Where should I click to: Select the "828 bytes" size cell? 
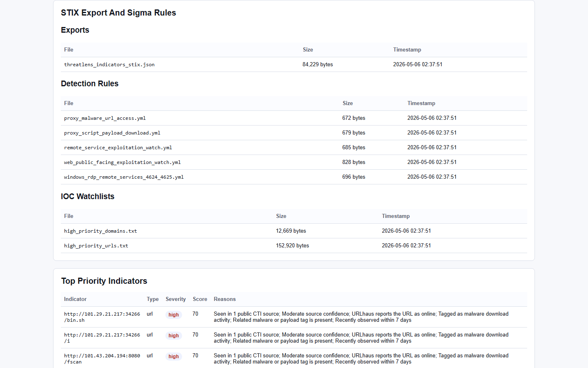coord(354,162)
